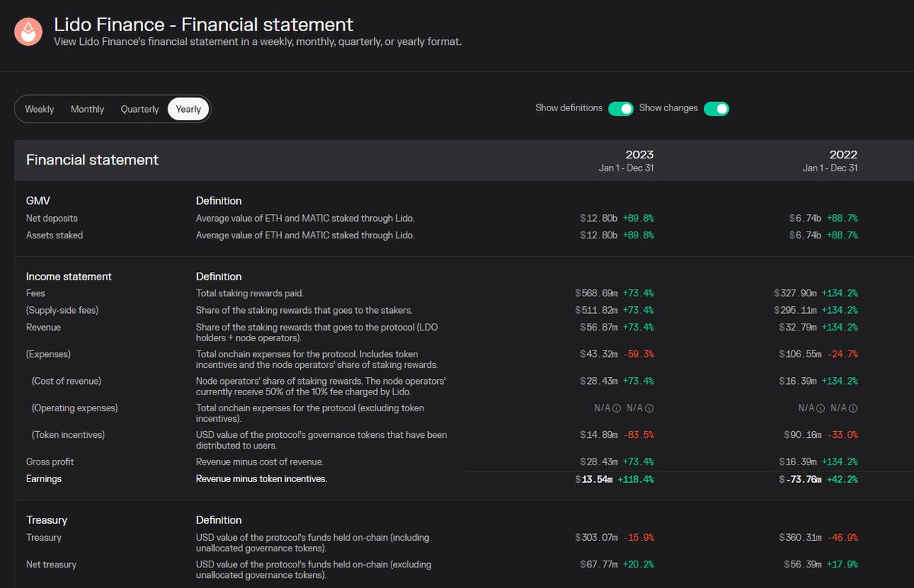
Task: Click Expenses 2022 value $106.55m
Action: coord(801,354)
